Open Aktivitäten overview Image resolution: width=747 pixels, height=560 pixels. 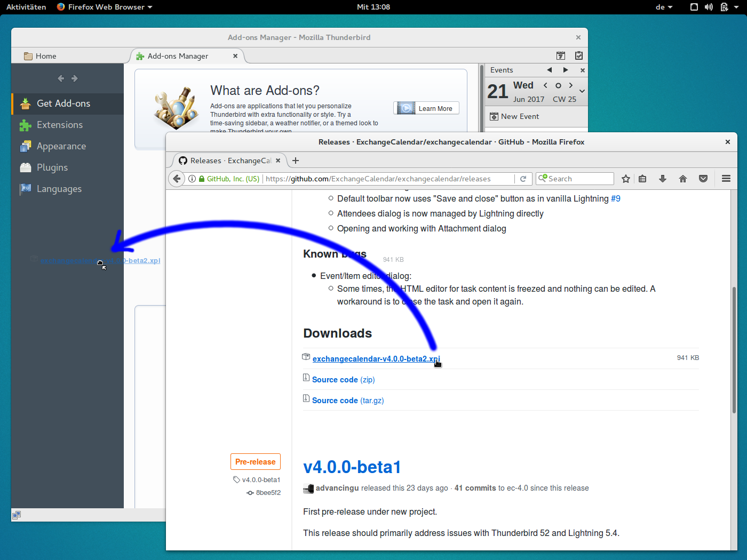(x=26, y=7)
